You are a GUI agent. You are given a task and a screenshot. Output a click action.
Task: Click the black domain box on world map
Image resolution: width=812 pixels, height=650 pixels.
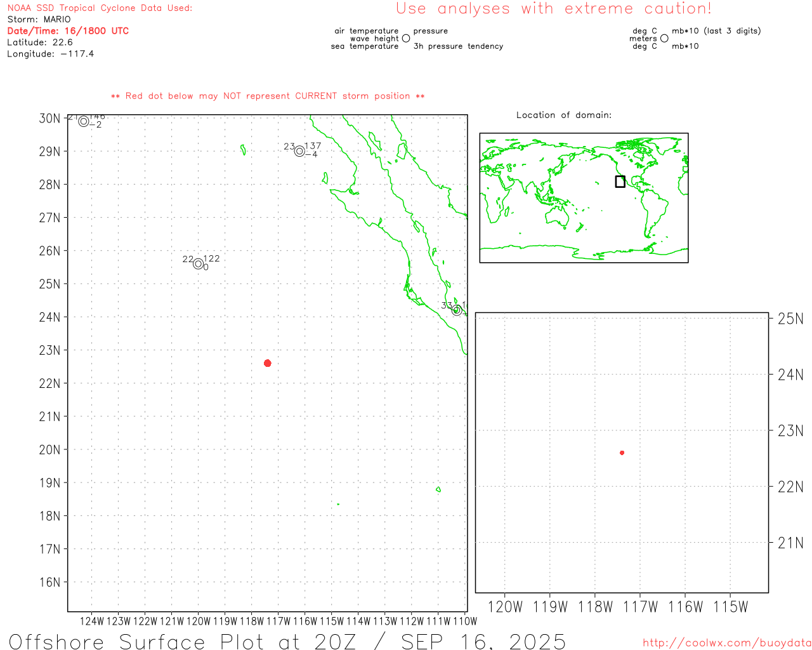(620, 182)
